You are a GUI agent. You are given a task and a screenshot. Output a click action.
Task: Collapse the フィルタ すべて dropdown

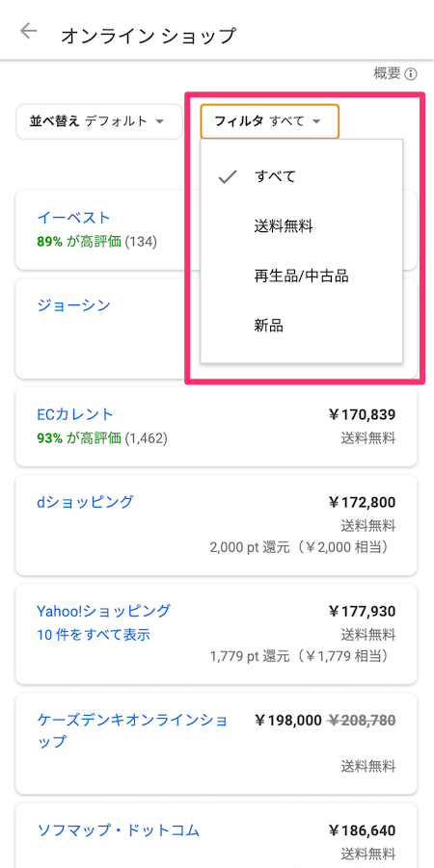269,121
